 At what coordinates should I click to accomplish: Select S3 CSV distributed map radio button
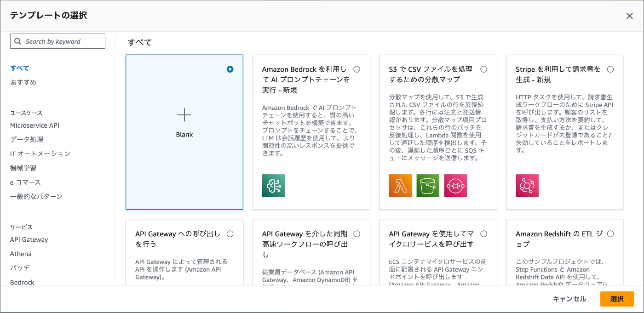(x=483, y=69)
